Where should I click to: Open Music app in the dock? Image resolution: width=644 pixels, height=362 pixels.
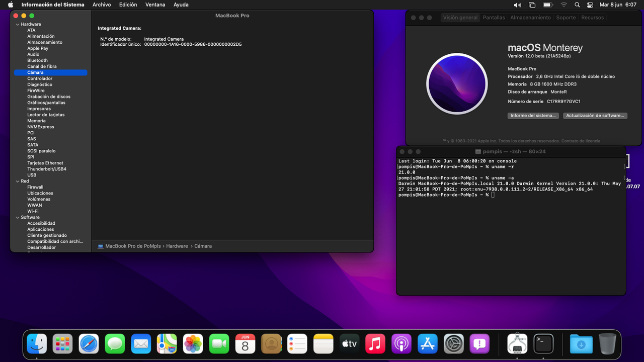[x=375, y=344]
